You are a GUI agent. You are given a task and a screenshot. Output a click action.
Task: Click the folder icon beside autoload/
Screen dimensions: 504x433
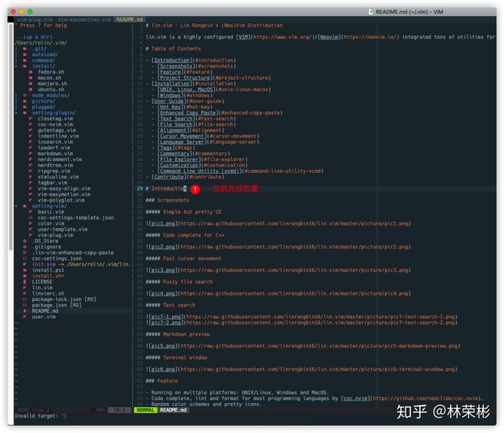point(24,54)
